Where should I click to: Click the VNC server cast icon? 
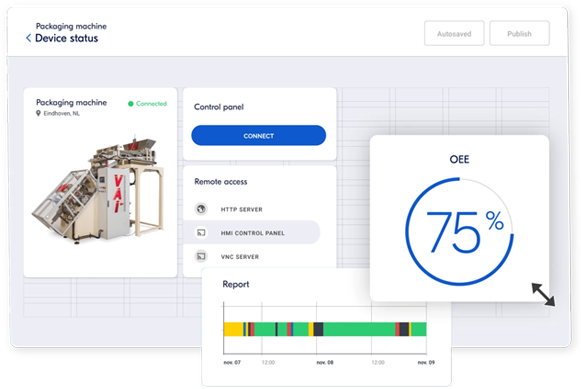click(201, 256)
